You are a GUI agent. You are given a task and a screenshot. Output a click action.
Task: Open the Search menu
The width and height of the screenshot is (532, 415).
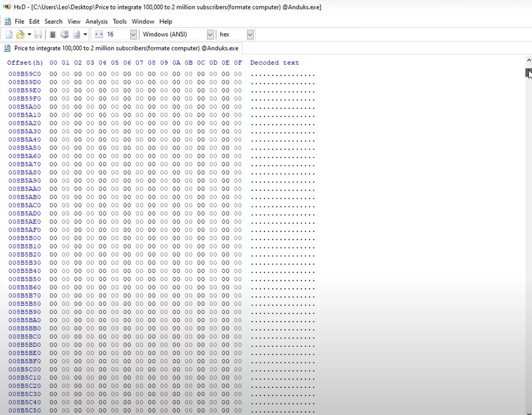[x=53, y=21]
